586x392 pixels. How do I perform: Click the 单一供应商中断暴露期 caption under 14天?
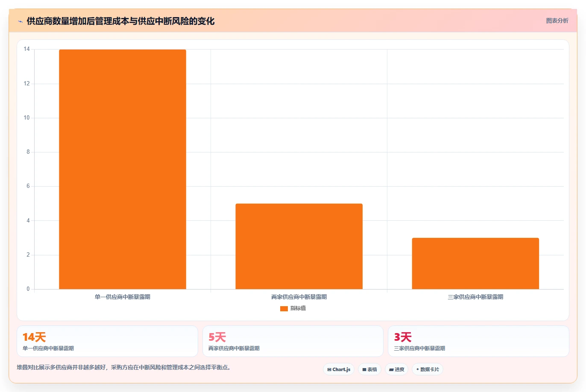coord(48,348)
